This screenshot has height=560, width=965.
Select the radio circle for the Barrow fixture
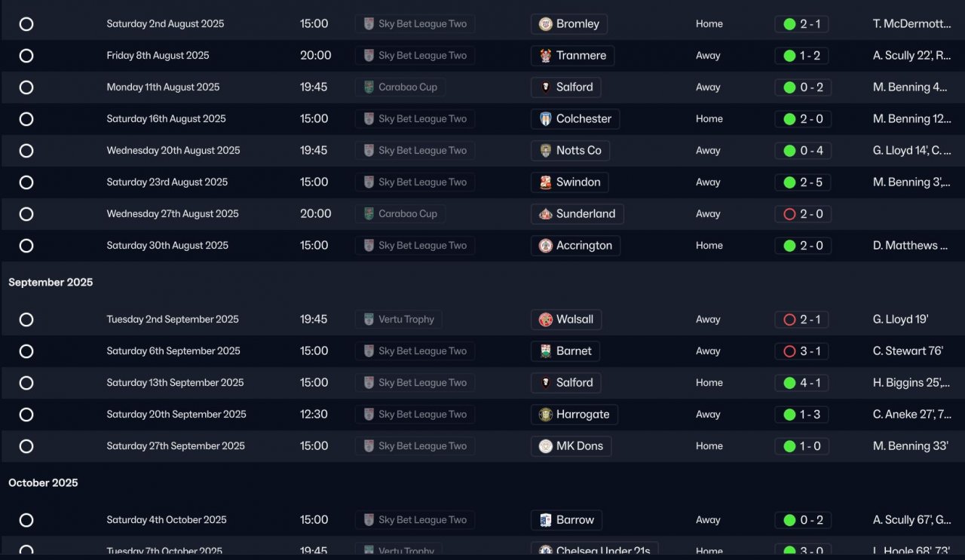pos(26,520)
